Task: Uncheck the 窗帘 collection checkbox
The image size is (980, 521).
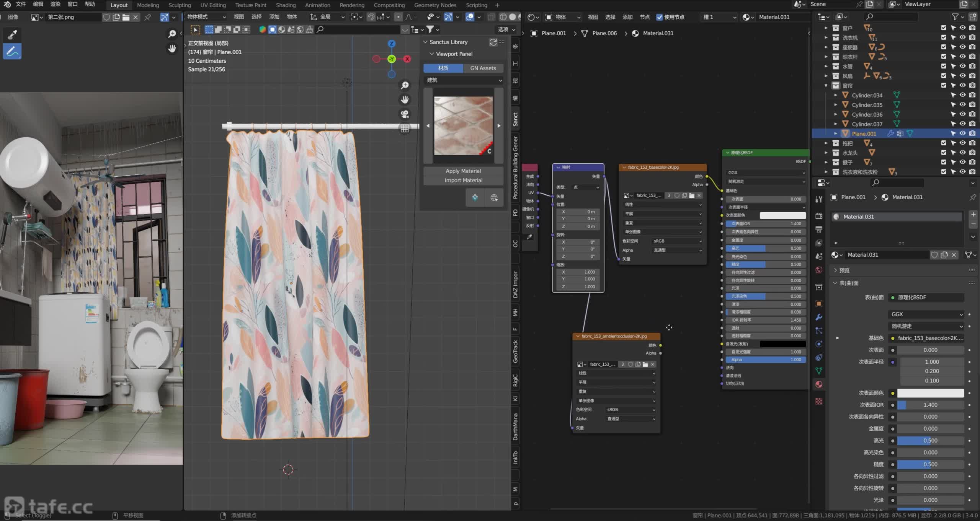Action: click(944, 85)
